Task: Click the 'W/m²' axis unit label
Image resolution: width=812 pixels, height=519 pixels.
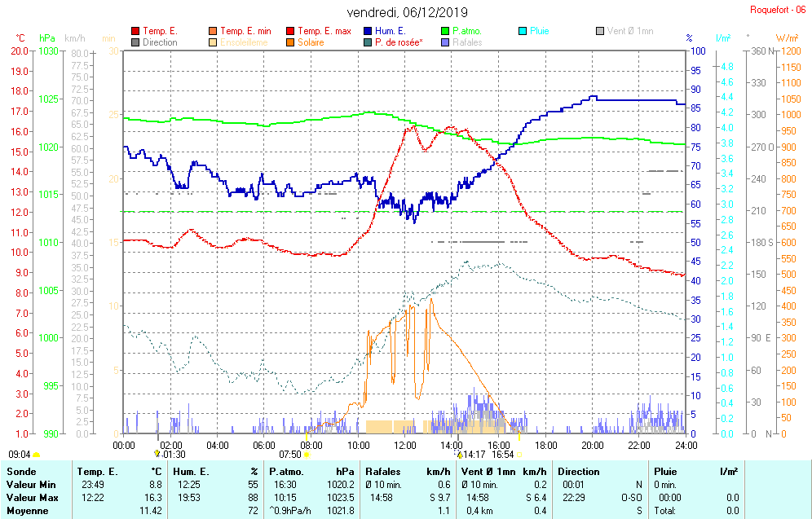Action: [787, 38]
